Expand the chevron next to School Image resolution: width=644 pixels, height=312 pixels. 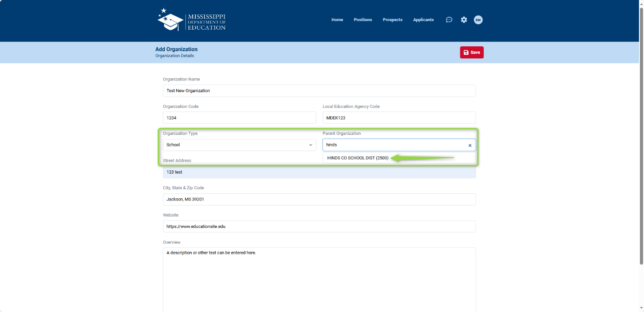(x=311, y=145)
